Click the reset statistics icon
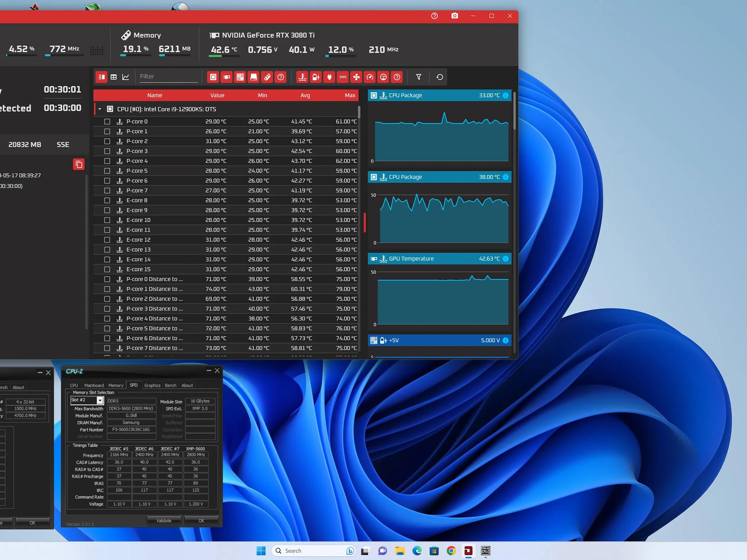 click(x=440, y=77)
